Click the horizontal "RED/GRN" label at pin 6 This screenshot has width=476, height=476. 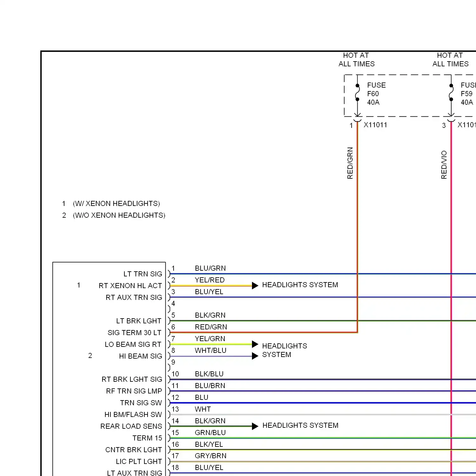211,327
